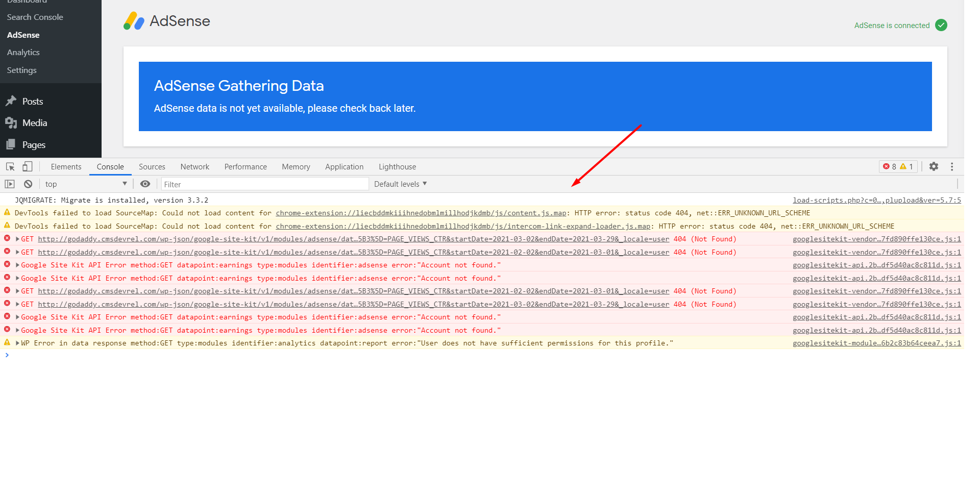Switch to the Network tab
This screenshot has width=980, height=497.
point(195,166)
